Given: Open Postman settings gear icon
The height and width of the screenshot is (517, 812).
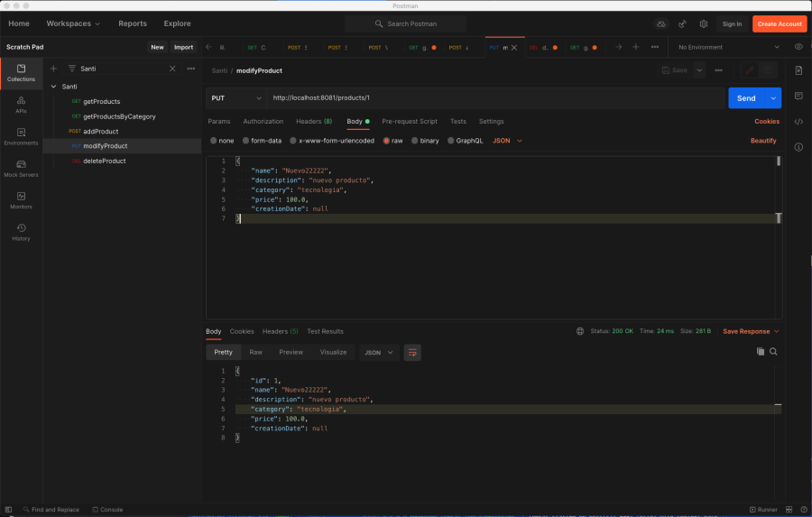Looking at the screenshot, I should [x=703, y=23].
